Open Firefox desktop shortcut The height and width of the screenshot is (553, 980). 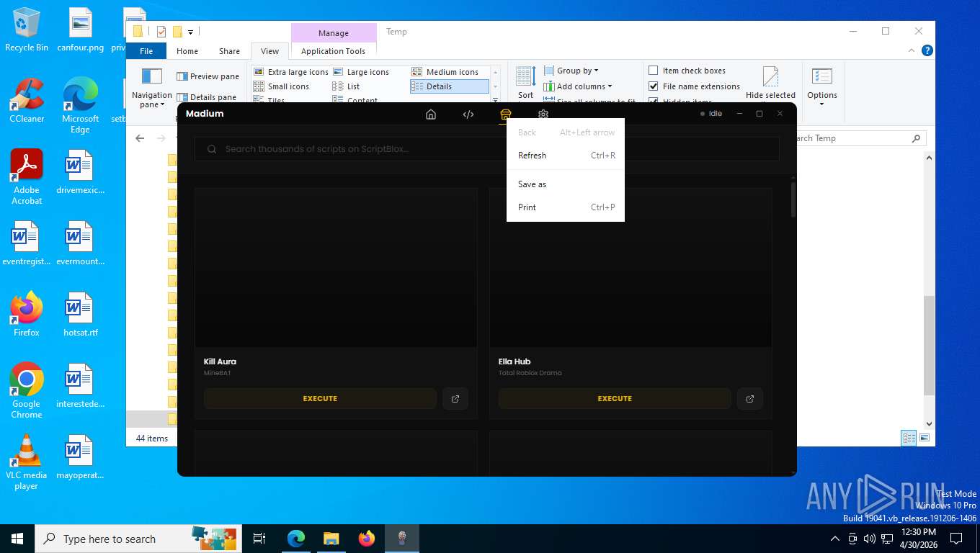pyautogui.click(x=27, y=314)
